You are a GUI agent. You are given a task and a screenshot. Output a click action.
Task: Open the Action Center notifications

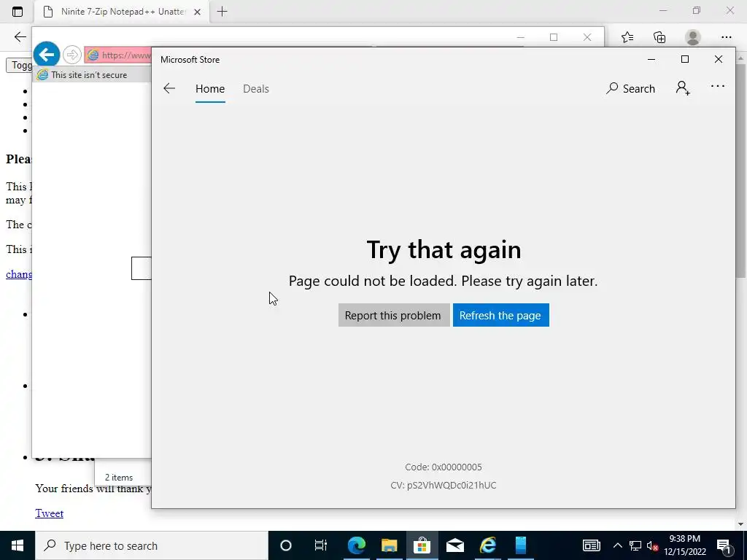click(x=724, y=545)
